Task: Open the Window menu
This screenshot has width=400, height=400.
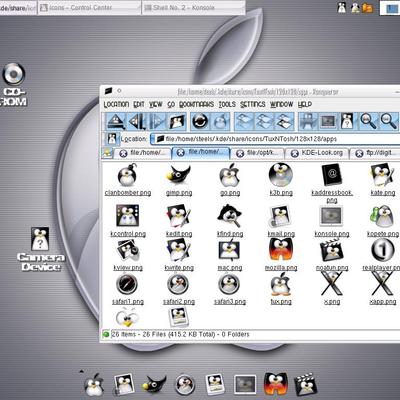Action: [x=281, y=104]
